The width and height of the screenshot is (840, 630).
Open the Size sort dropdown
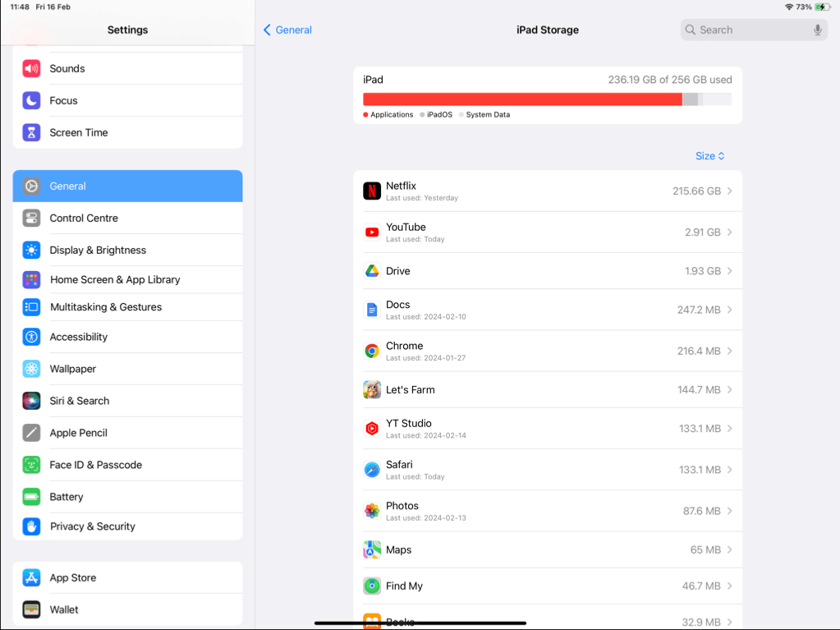point(709,156)
